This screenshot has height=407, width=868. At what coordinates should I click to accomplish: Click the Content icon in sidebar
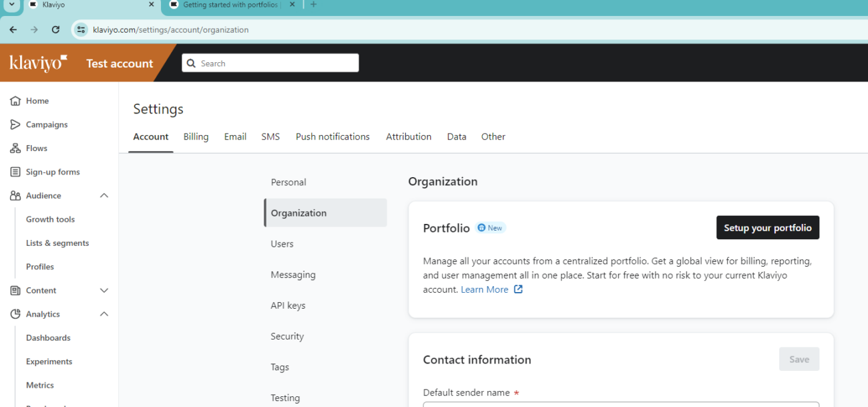click(15, 291)
